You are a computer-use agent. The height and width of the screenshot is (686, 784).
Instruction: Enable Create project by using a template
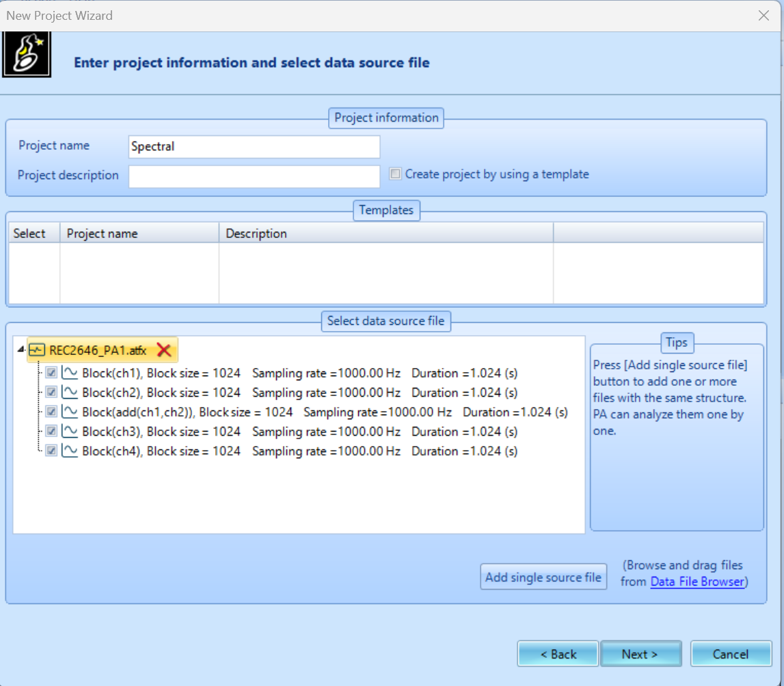click(395, 174)
